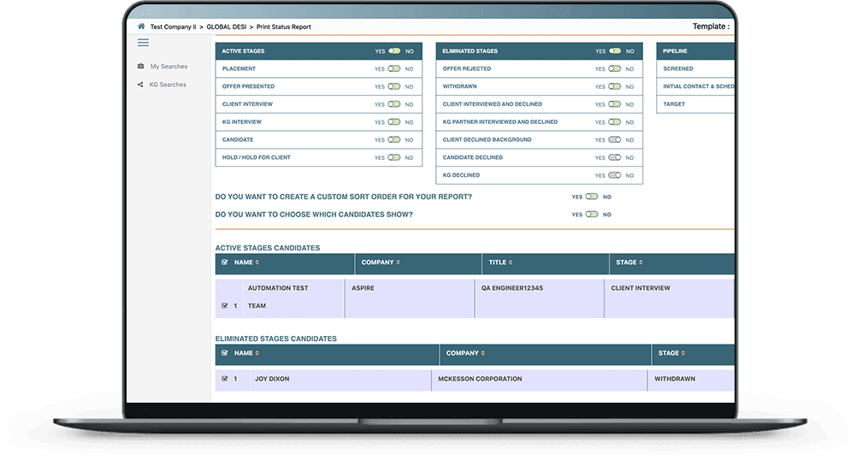Toggle the Offer Rejected switch
Image resolution: width=868 pixels, height=460 pixels.
615,68
